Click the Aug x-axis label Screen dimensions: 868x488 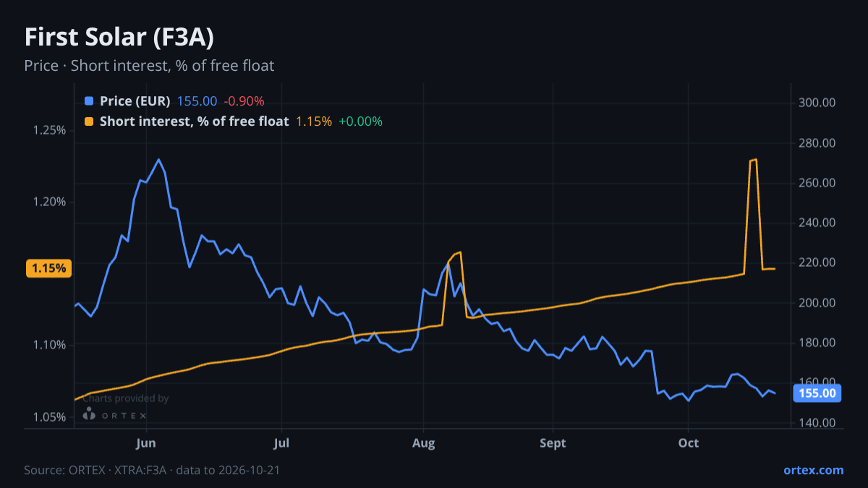[x=423, y=443]
